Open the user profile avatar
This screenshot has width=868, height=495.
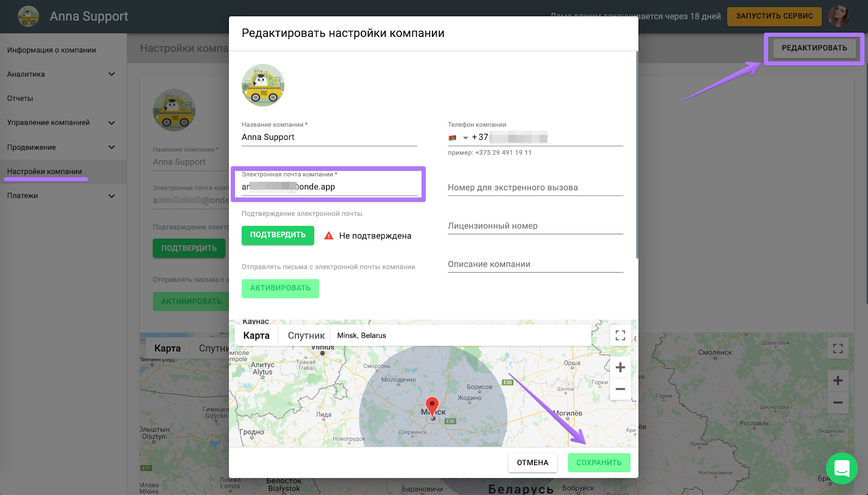pyautogui.click(x=839, y=16)
